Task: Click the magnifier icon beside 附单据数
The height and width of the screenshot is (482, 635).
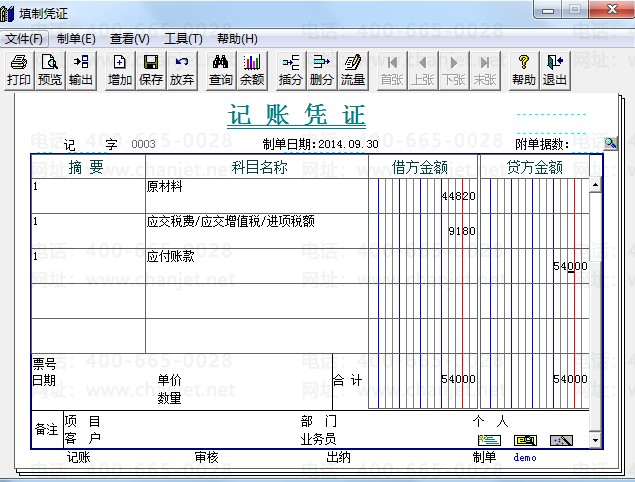Action: pyautogui.click(x=610, y=144)
